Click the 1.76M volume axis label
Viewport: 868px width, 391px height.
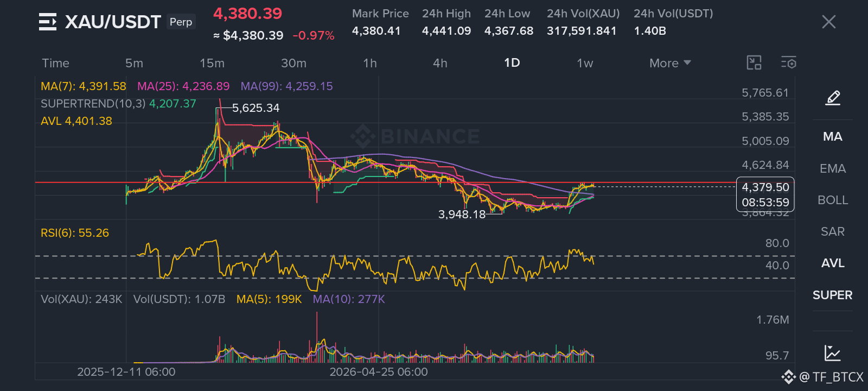click(773, 320)
